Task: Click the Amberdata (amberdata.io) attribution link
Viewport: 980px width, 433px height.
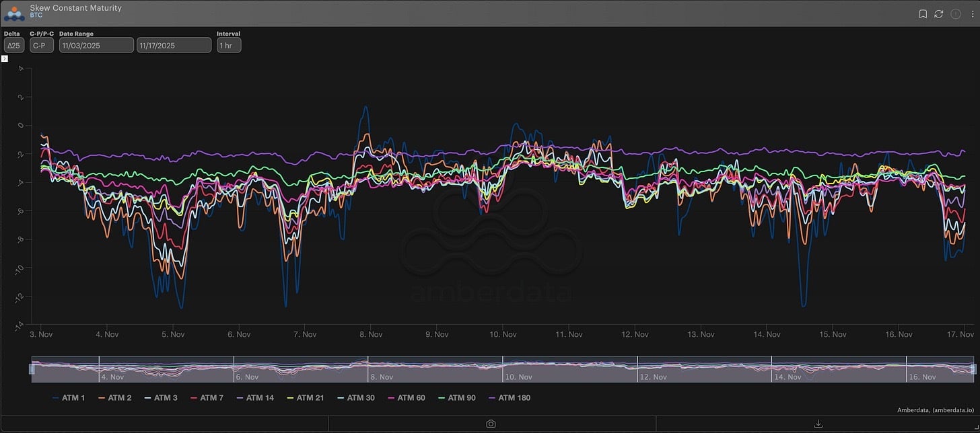Action: click(934, 410)
